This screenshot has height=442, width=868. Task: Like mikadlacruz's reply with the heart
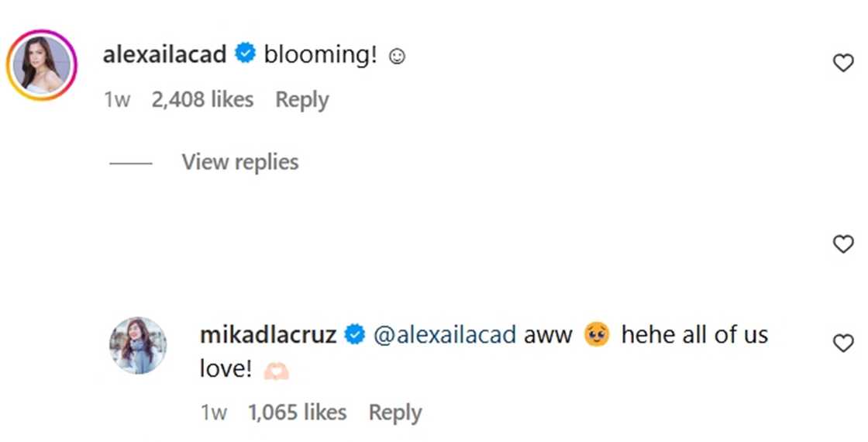842,343
